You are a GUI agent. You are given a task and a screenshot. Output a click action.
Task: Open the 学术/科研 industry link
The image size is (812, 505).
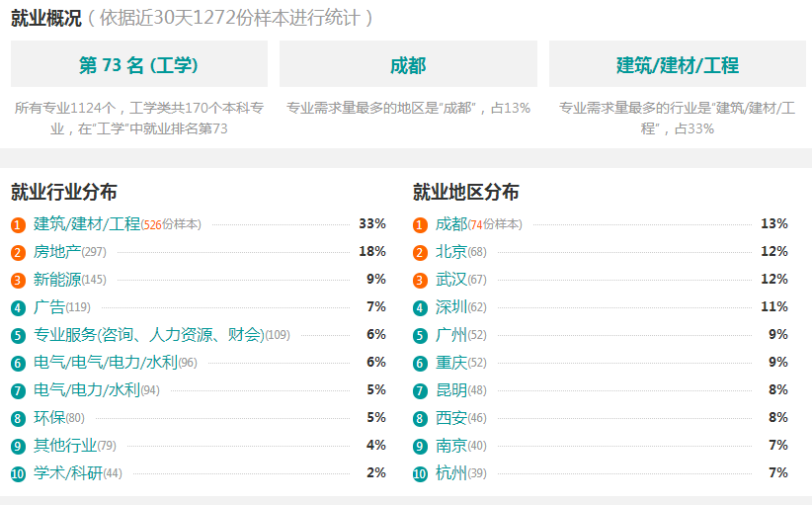click(x=68, y=473)
